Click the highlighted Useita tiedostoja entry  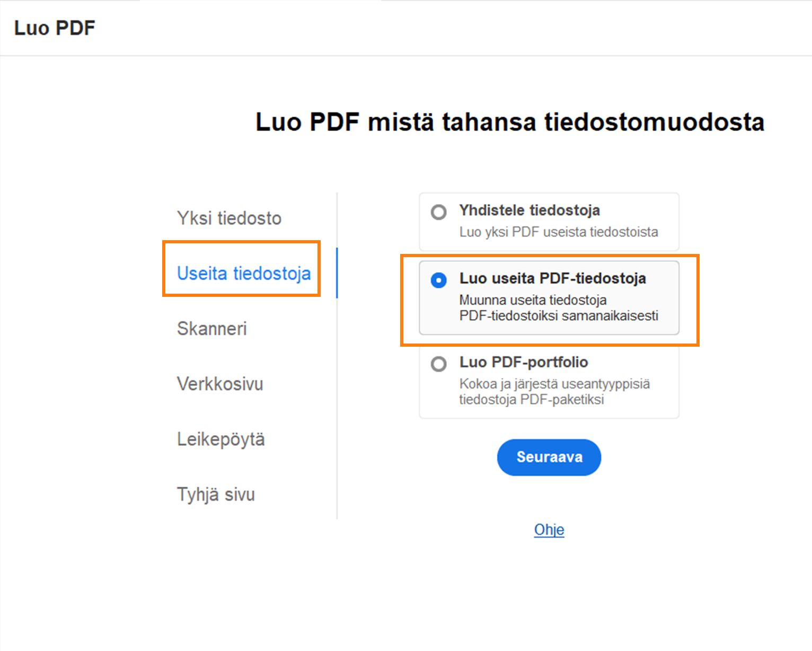coord(243,274)
